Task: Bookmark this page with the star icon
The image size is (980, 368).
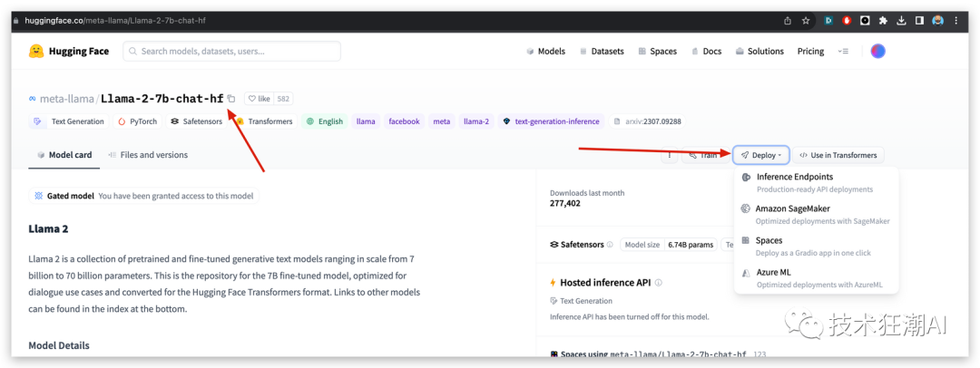Action: point(806,20)
